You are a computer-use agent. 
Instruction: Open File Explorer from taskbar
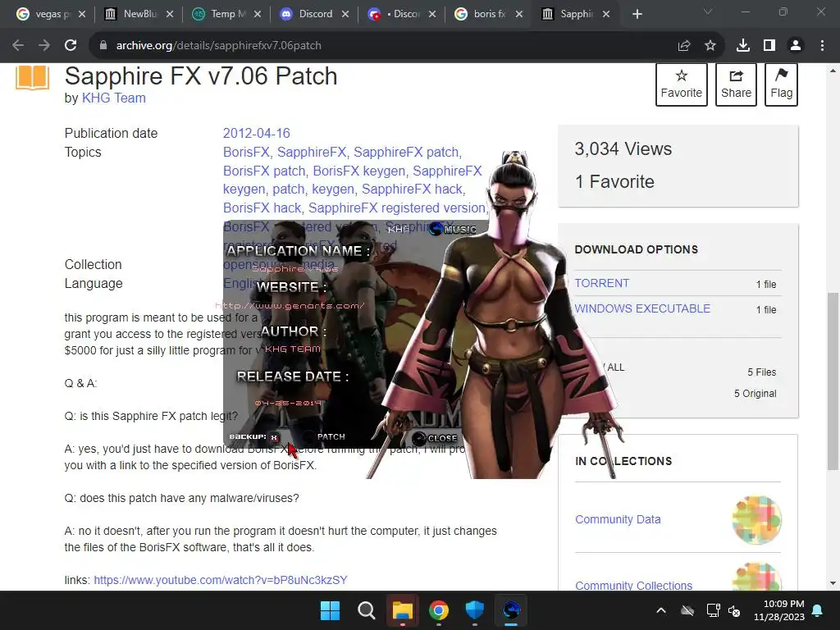coord(402,610)
